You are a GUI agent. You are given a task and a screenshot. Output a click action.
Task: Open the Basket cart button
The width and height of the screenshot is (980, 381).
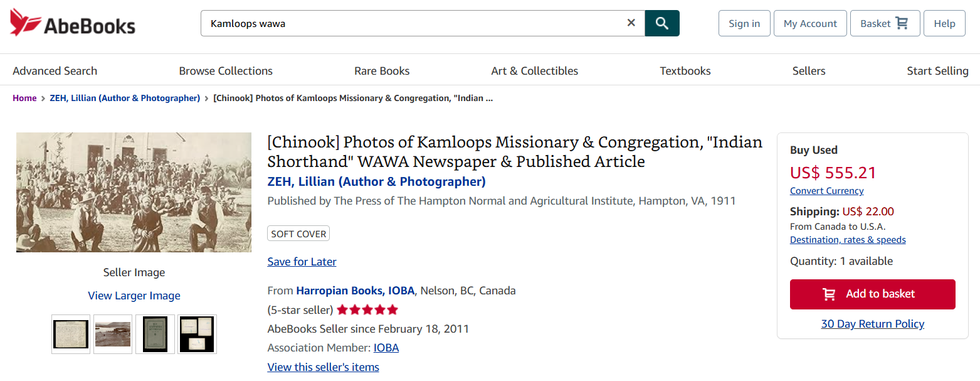pyautogui.click(x=884, y=23)
